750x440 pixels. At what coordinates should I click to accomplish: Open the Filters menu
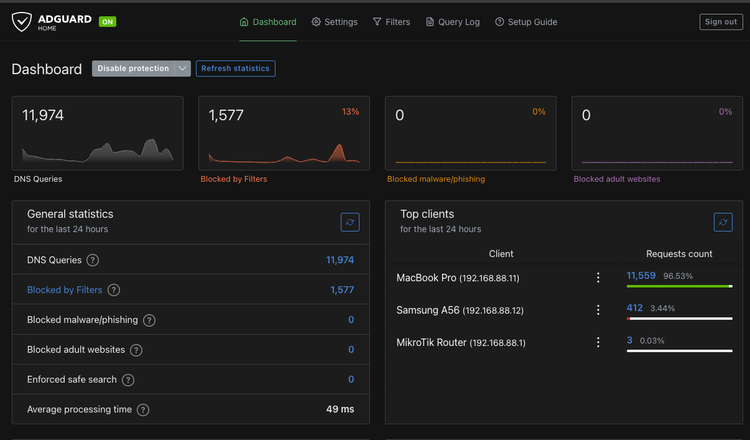point(391,22)
